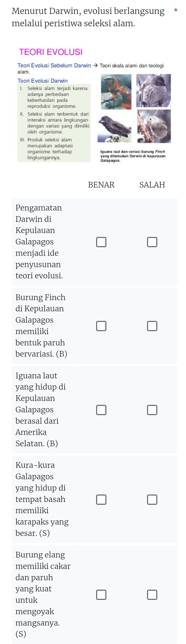Viewport: 186px width, 644px height.
Task: Check SALAH for Pengamatan Darwin di Galapagos statement
Action: [x=152, y=242]
